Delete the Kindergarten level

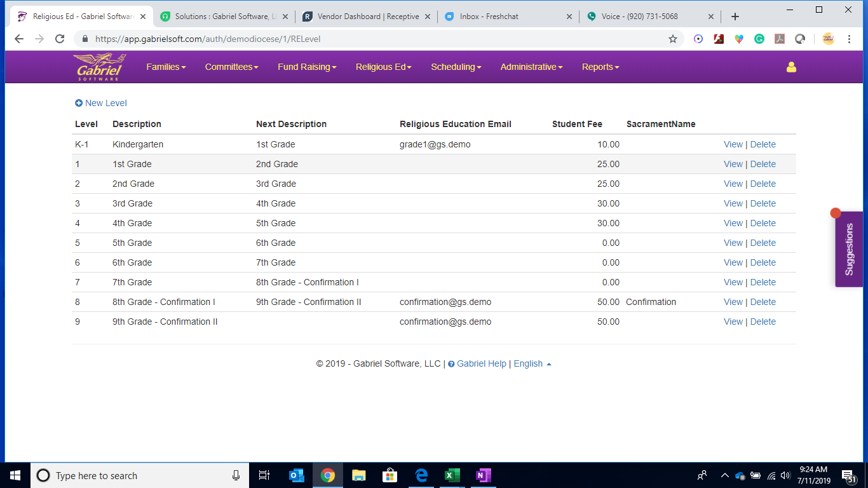pyautogui.click(x=763, y=144)
